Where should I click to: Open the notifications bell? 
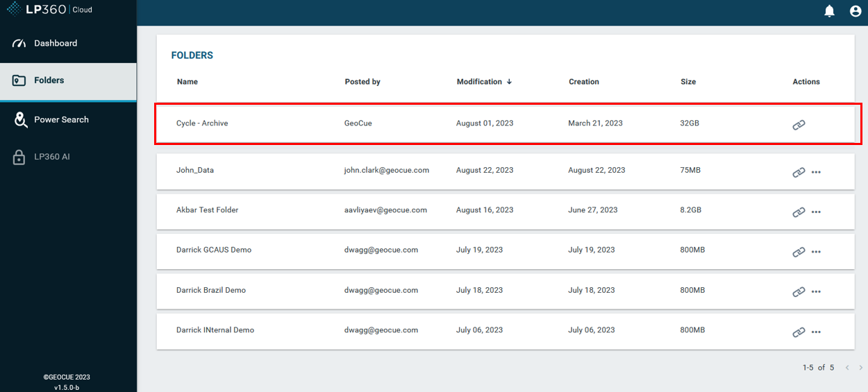pos(829,10)
